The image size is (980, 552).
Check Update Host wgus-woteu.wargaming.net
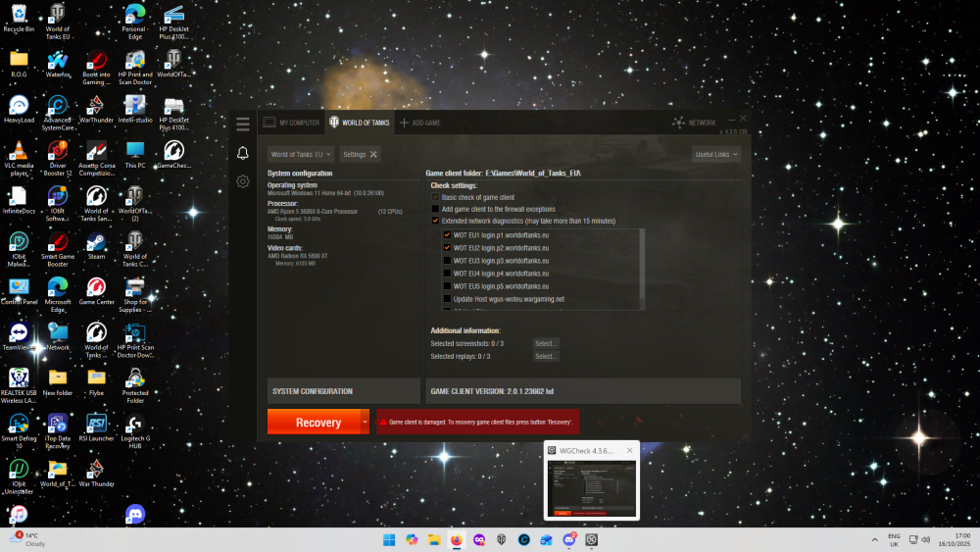(x=447, y=299)
